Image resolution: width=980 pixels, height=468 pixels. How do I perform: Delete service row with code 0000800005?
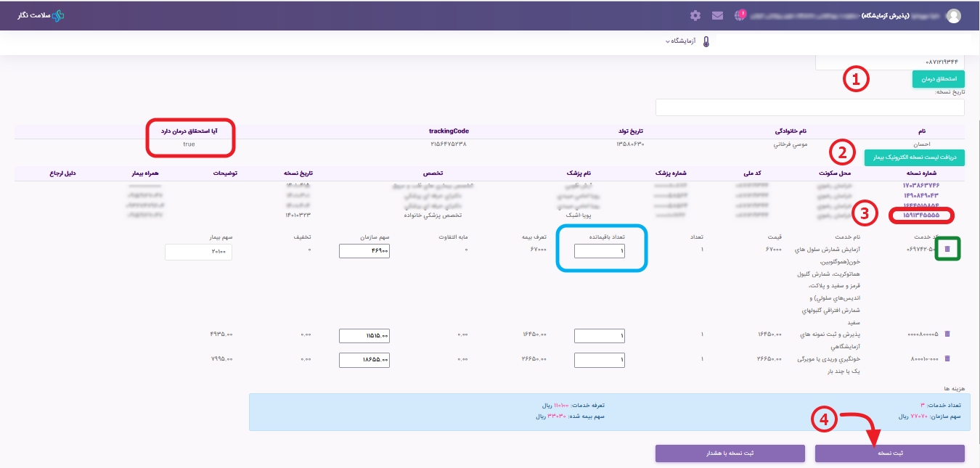click(x=947, y=334)
